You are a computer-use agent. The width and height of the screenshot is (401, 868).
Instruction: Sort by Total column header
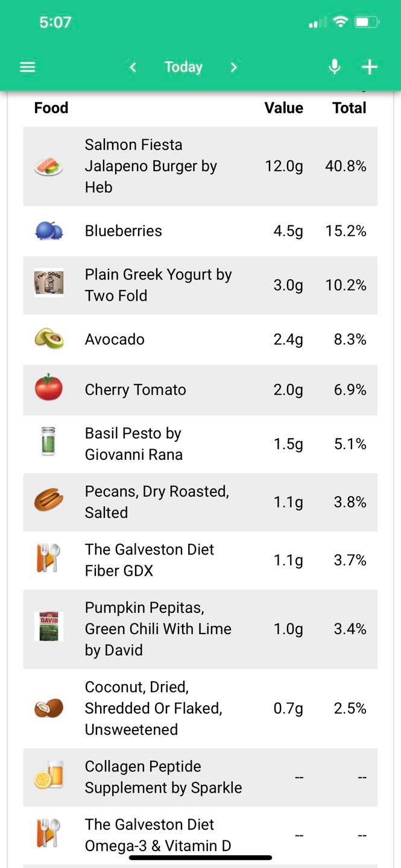[x=349, y=108]
